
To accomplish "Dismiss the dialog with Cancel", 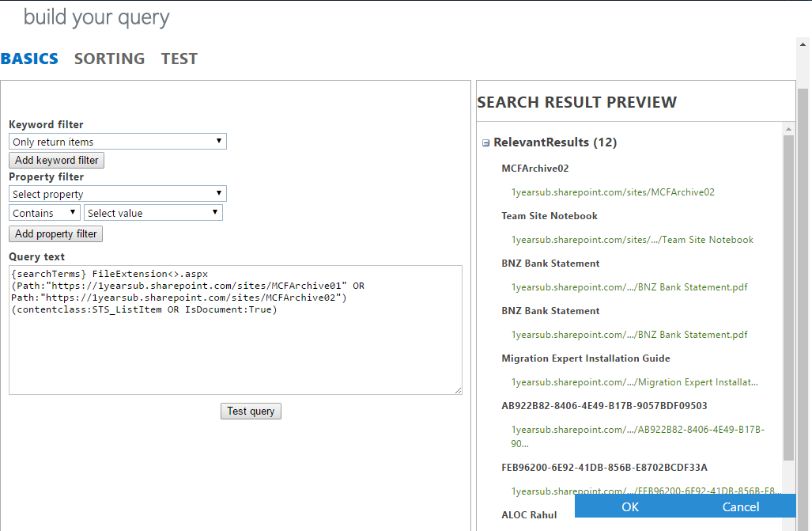I will point(740,506).
